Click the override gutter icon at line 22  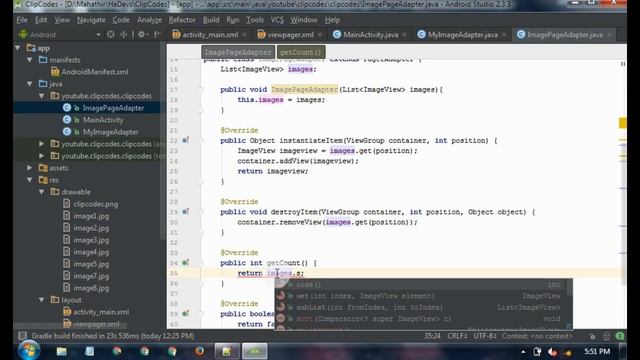[x=185, y=140]
